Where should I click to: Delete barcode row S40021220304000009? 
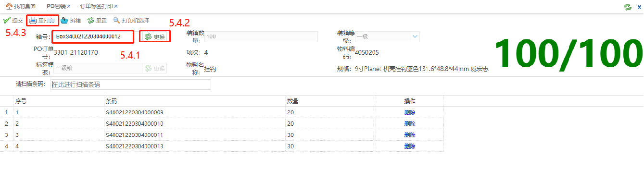[x=409, y=112]
